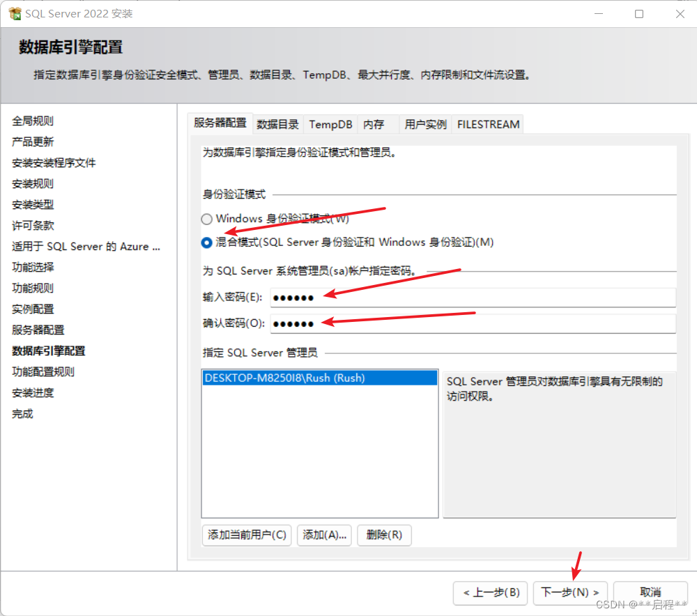Viewport: 697px width, 616px height.
Task: Click 功能配置规则 step in sidebar
Action: point(43,372)
